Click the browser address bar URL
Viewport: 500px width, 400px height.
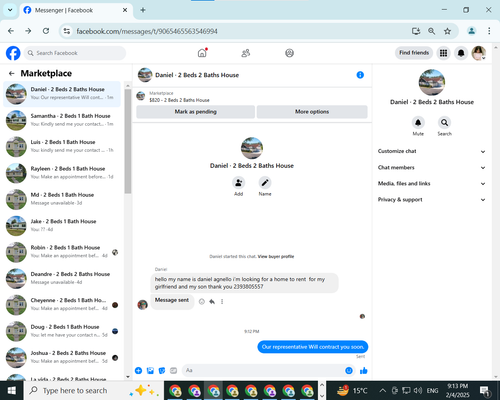[147, 31]
